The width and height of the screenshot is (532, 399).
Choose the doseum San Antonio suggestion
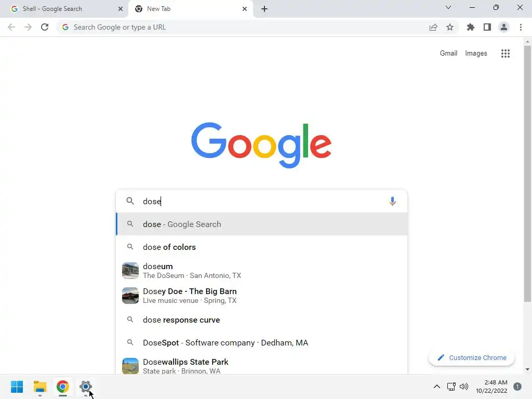pyautogui.click(x=262, y=271)
